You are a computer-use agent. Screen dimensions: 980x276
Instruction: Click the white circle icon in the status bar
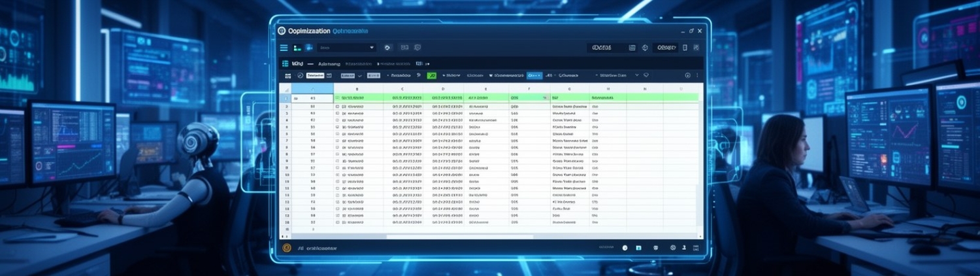(x=625, y=248)
